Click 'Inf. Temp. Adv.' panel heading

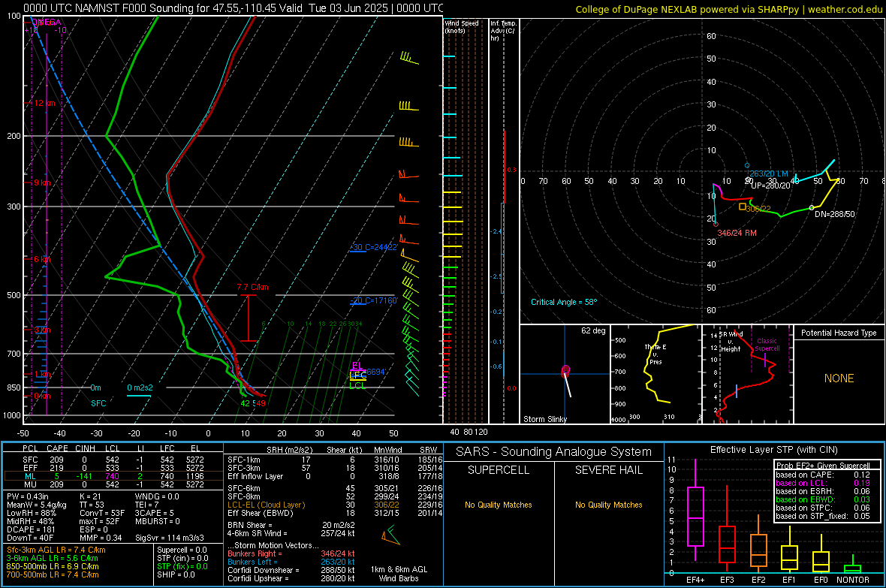(x=503, y=31)
